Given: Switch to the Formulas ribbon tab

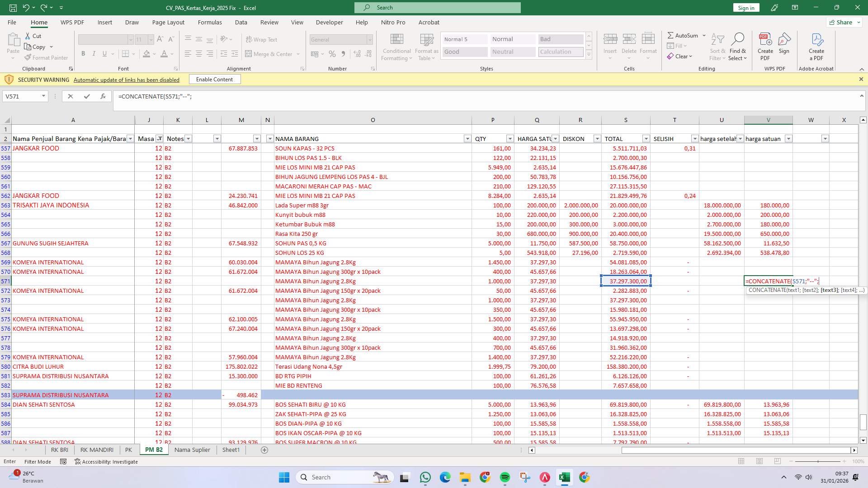Looking at the screenshot, I should 210,22.
